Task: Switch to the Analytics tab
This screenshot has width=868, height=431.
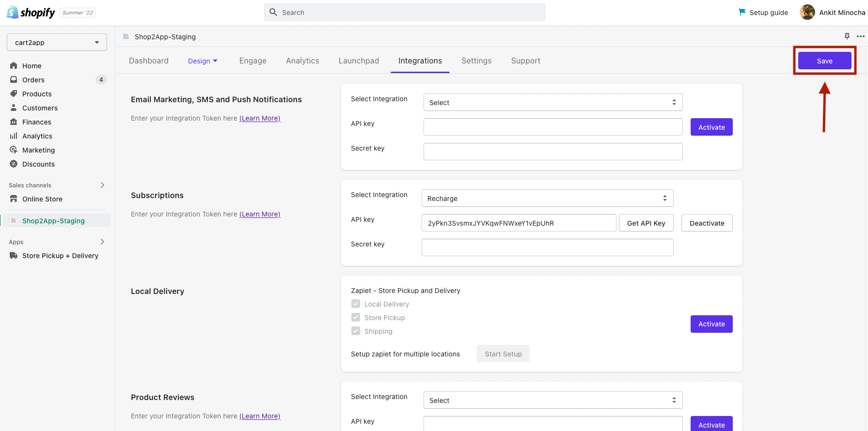Action: 302,61
